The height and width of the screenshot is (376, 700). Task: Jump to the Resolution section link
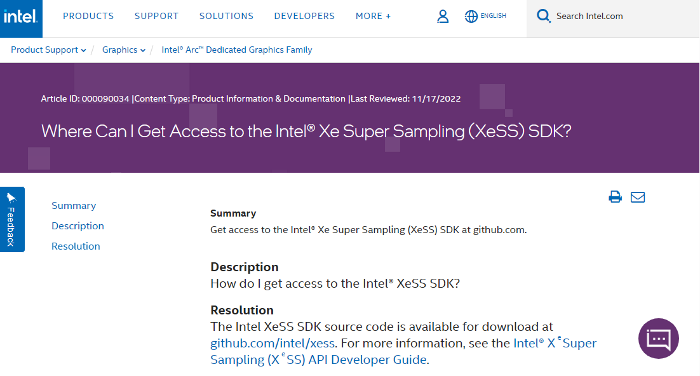[x=76, y=246]
